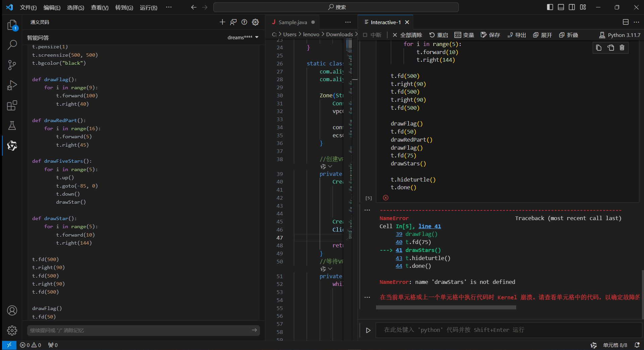Screen dimensions: 644x350
Task: Click 导出 to export the session
Action: (517, 35)
